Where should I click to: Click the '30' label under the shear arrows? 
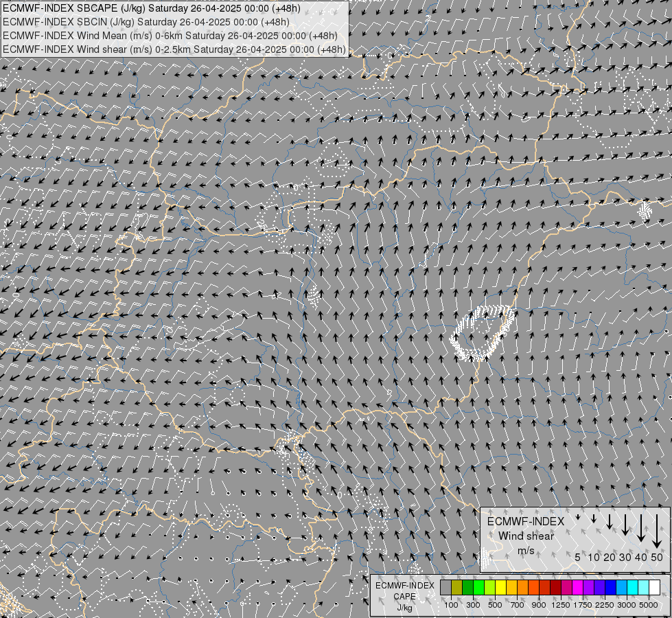click(x=625, y=557)
